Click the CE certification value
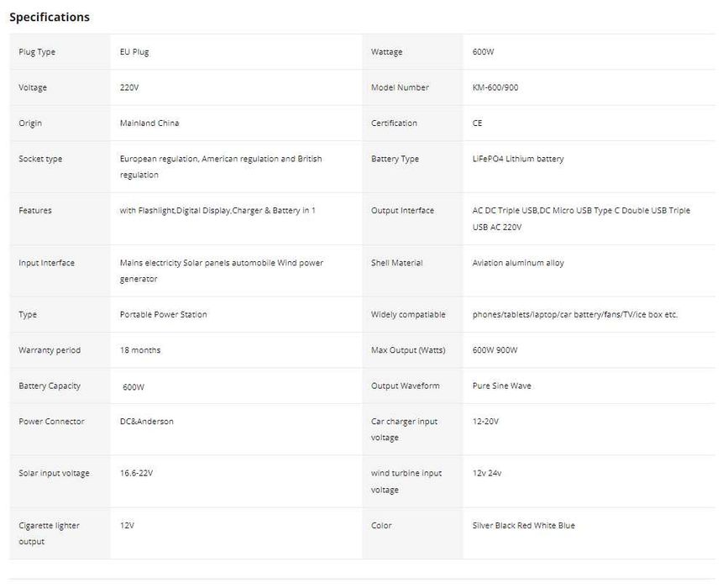The width and height of the screenshot is (728, 588). 477,123
